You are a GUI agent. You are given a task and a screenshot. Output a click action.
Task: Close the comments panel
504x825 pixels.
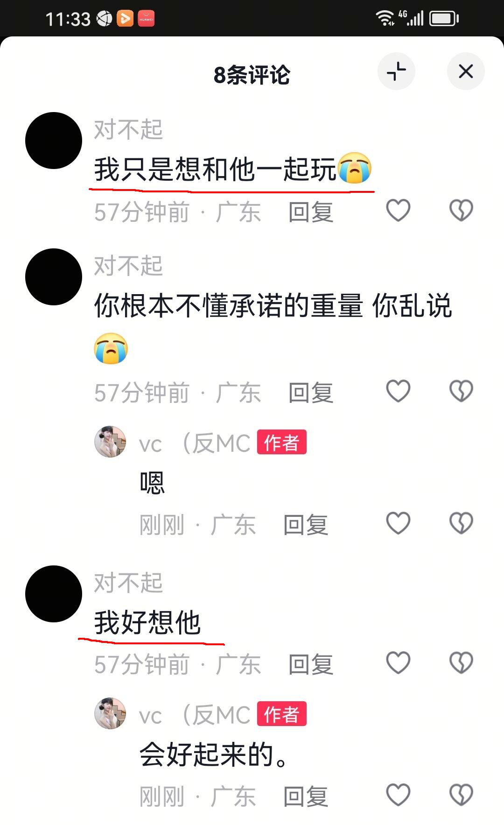click(466, 71)
